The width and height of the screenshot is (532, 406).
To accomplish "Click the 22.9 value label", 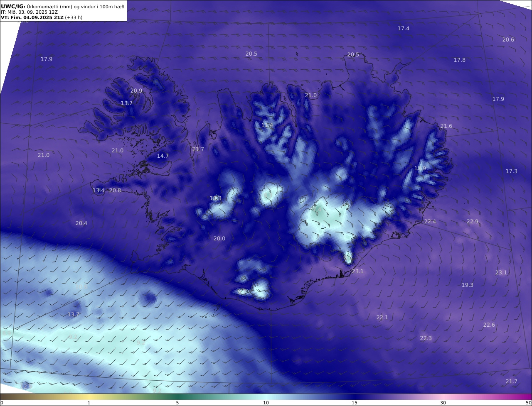I will (472, 222).
